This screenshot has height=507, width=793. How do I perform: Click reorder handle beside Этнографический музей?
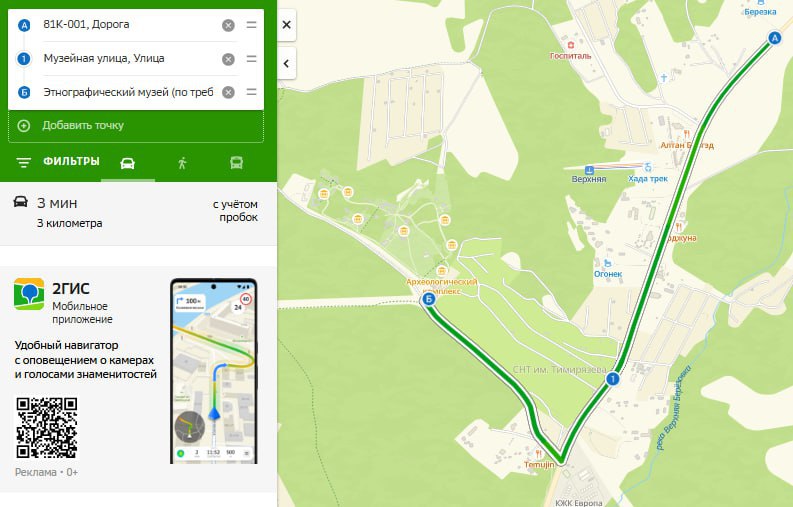pos(251,92)
